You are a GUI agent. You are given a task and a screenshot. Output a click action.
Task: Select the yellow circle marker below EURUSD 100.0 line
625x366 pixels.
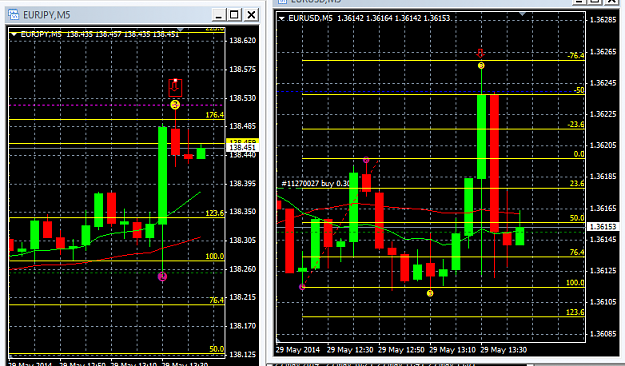click(x=430, y=293)
